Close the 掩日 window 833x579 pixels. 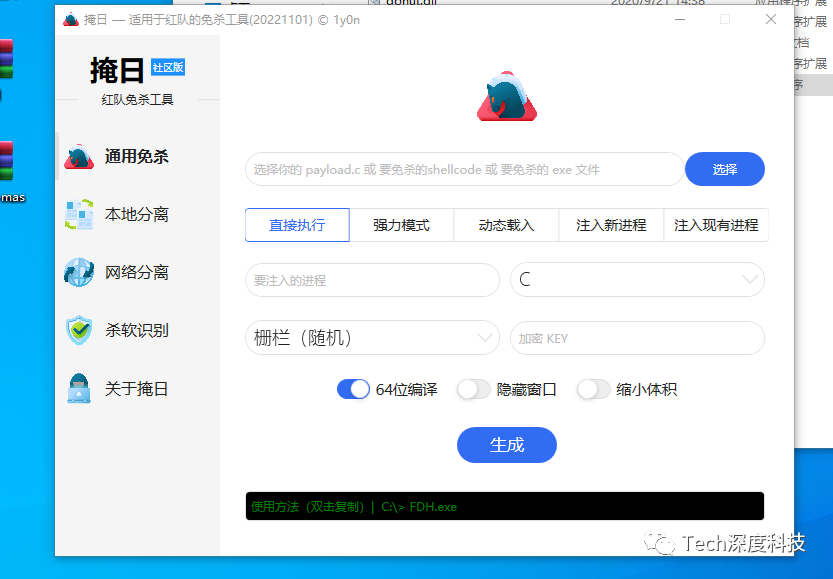(x=771, y=20)
